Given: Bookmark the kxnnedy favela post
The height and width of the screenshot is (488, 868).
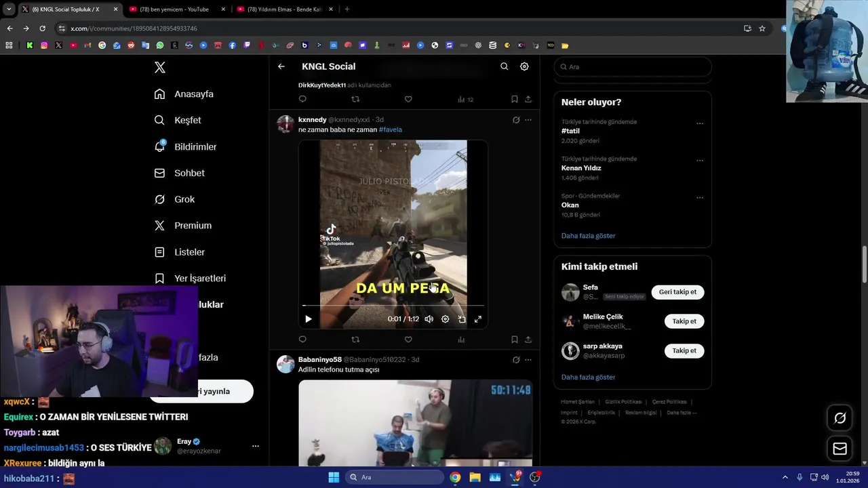Looking at the screenshot, I should pyautogui.click(x=514, y=340).
